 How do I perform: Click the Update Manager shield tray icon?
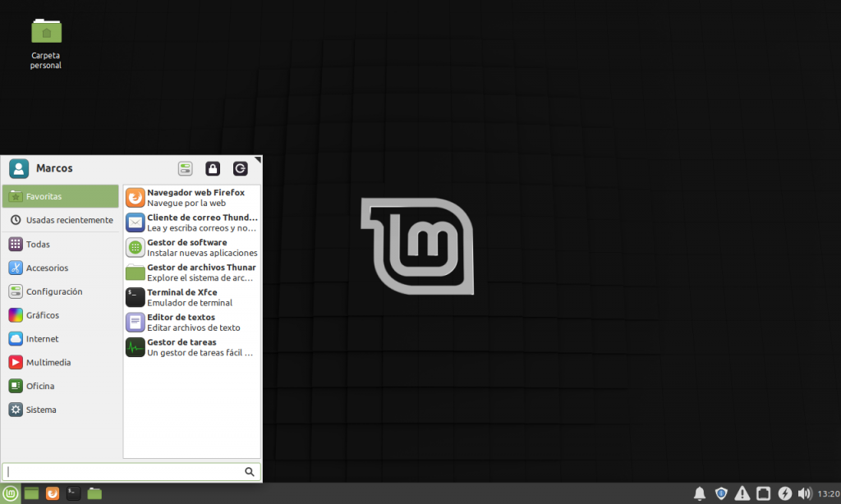tap(720, 493)
